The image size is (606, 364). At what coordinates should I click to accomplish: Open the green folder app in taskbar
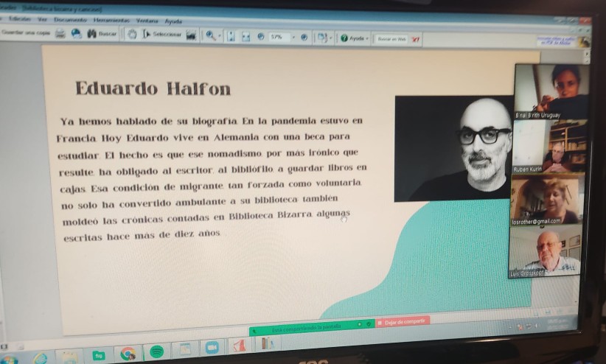pyautogui.click(x=99, y=355)
